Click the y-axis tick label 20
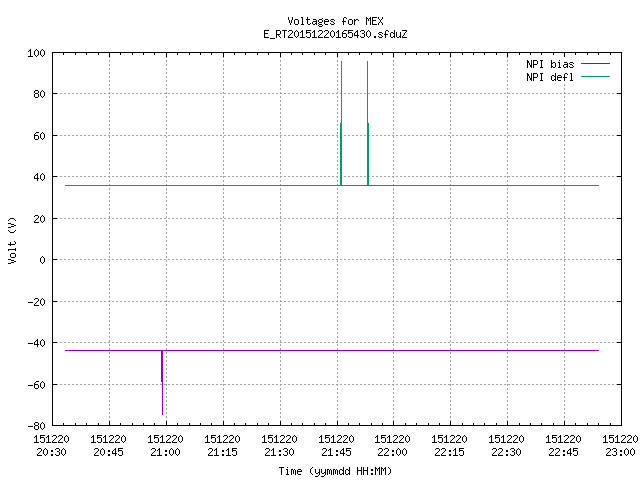The height and width of the screenshot is (480, 640). point(39,219)
